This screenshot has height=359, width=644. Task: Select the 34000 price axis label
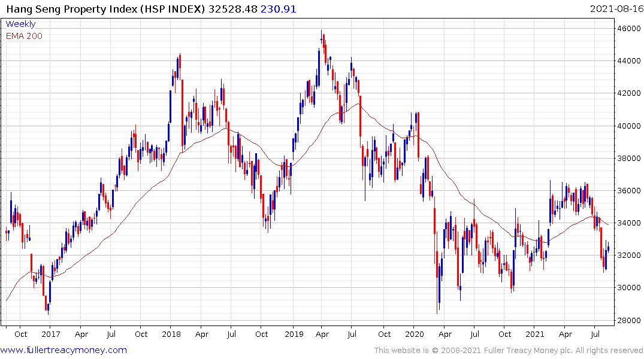pyautogui.click(x=628, y=223)
